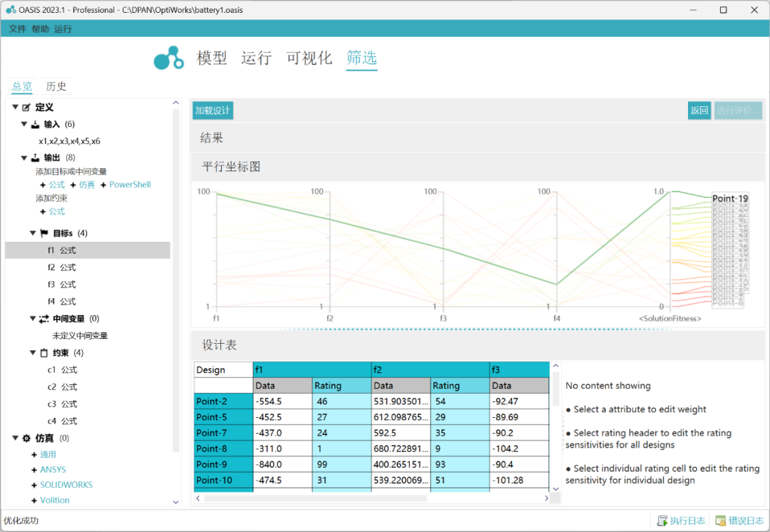The height and width of the screenshot is (532, 770).
Task: Click the 定义 edit icon
Action: click(x=26, y=107)
